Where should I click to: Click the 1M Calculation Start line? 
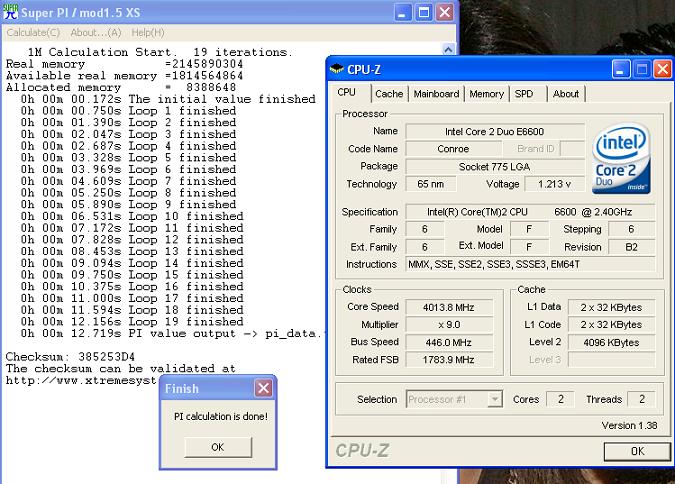click(160, 52)
